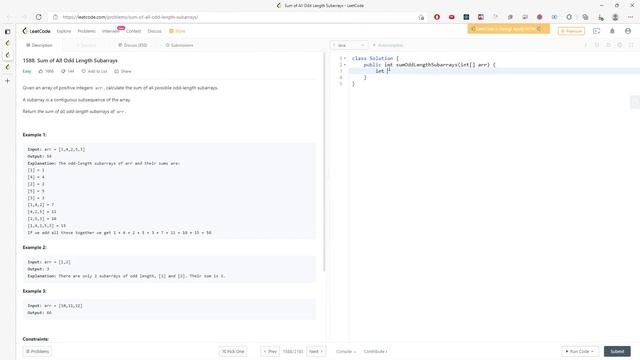The width and height of the screenshot is (640, 360).
Task: Go to the Prev problem
Action: tap(270, 351)
